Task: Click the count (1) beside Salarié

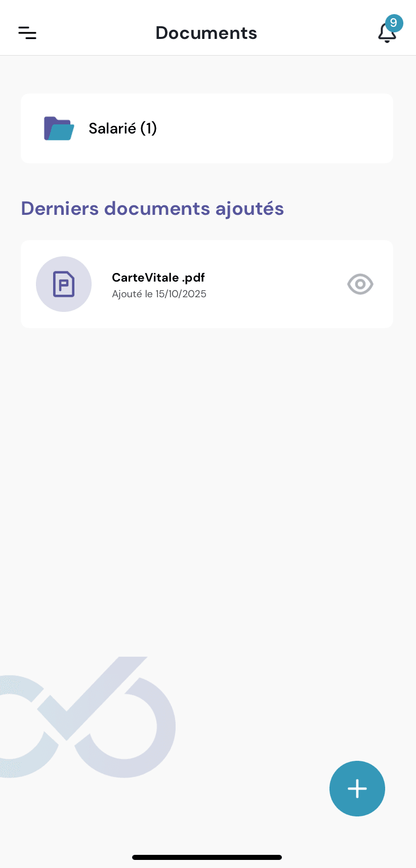Action: pyautogui.click(x=148, y=128)
